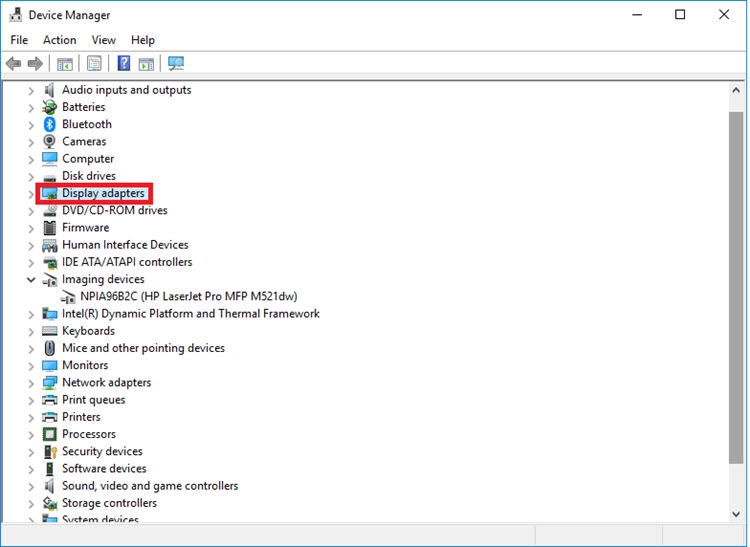The height and width of the screenshot is (547, 750).
Task: Expand the Audio inputs and outputs node
Action: click(x=31, y=90)
